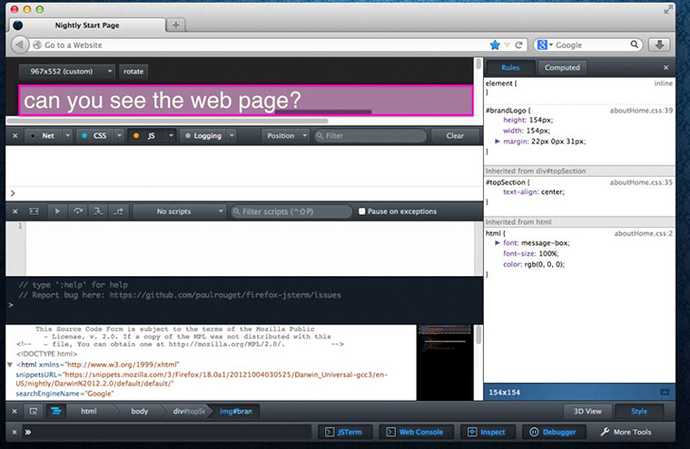Click the Clear console button
Viewport: 690px width, 449px height.
pos(455,135)
